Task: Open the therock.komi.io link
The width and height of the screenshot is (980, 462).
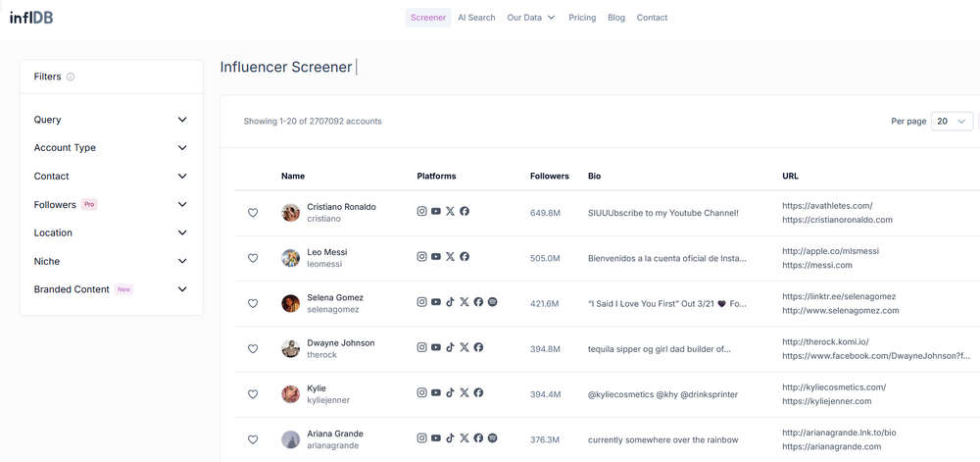Action: (825, 342)
